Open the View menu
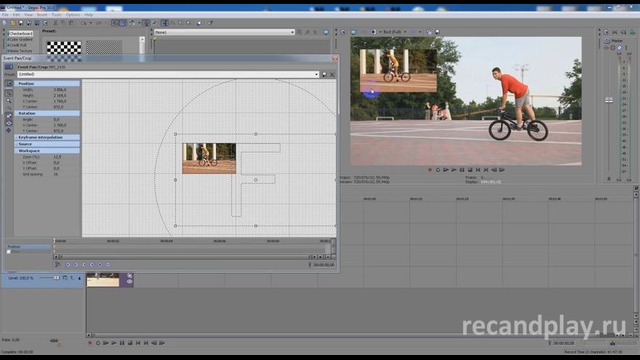 tap(29, 15)
